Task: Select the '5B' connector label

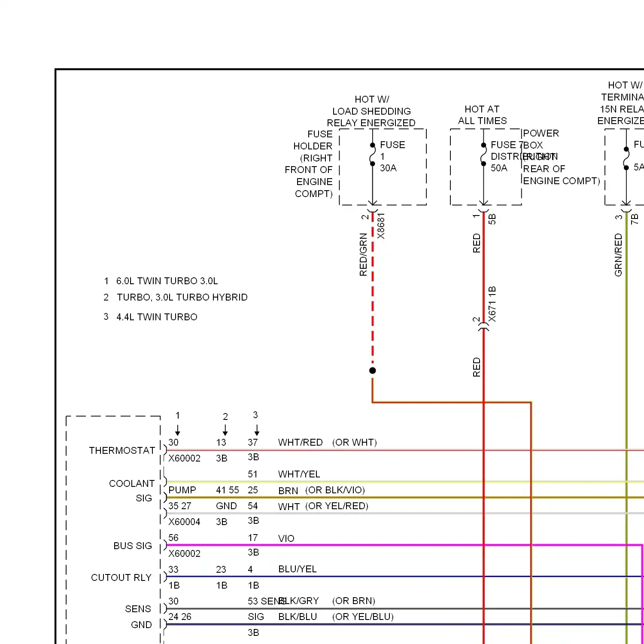Action: pos(492,219)
